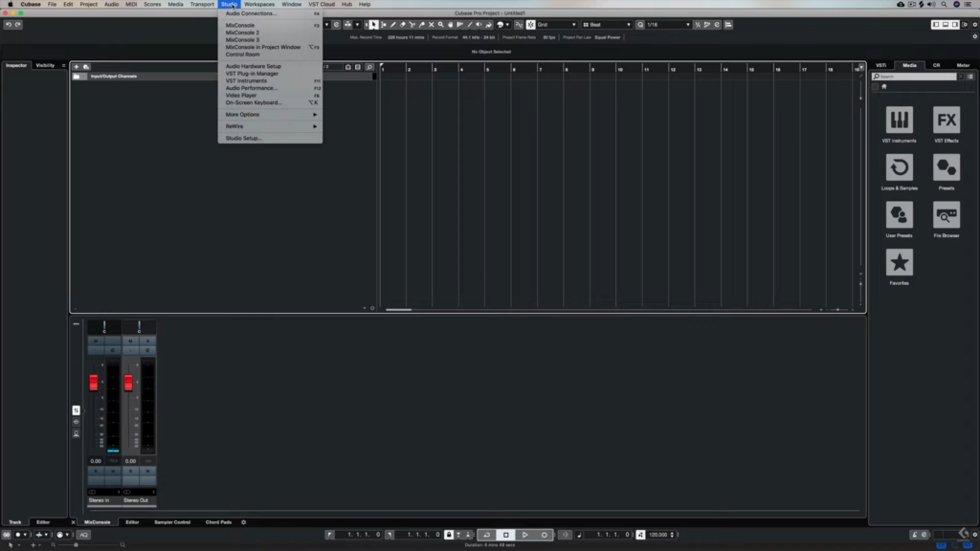Open the VST Instruments media tile
The width and height of the screenshot is (980, 551).
(900, 120)
